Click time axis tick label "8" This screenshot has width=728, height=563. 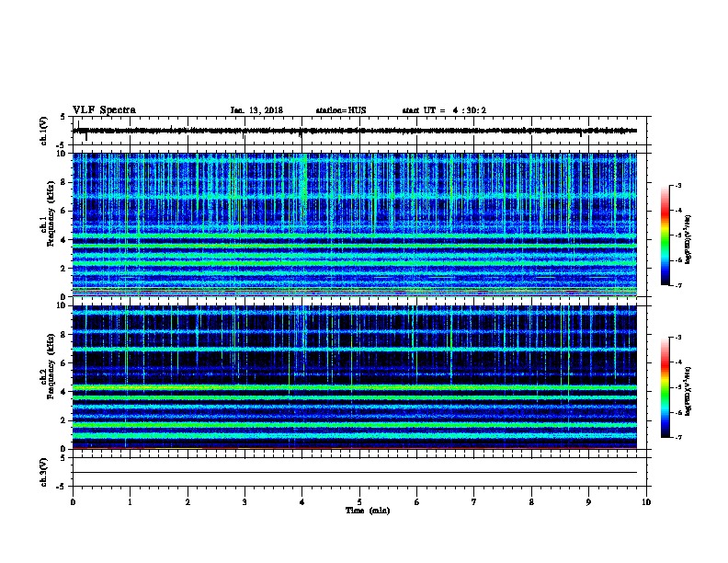click(531, 501)
